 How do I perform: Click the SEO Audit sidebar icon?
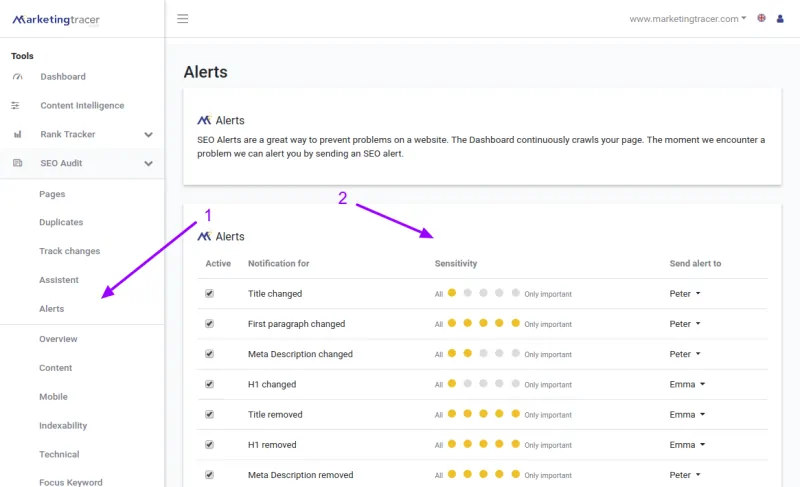pyautogui.click(x=17, y=163)
